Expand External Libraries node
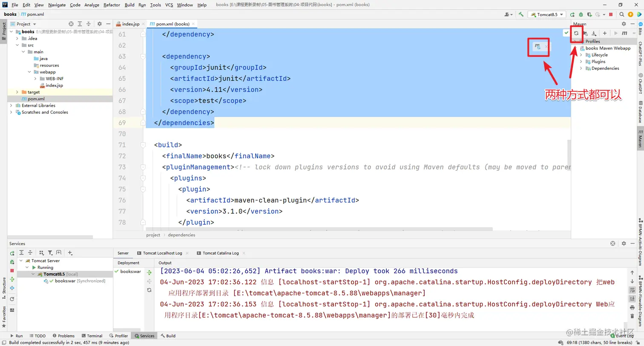 (11, 106)
